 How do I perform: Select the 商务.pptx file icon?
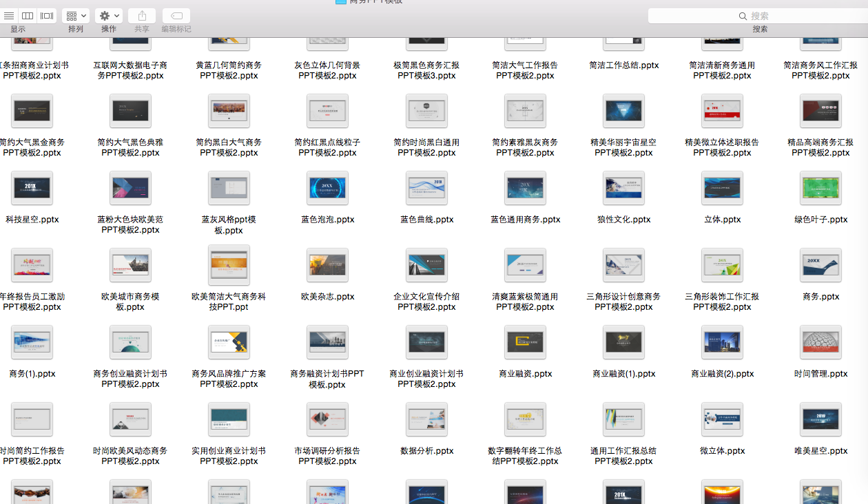click(820, 265)
